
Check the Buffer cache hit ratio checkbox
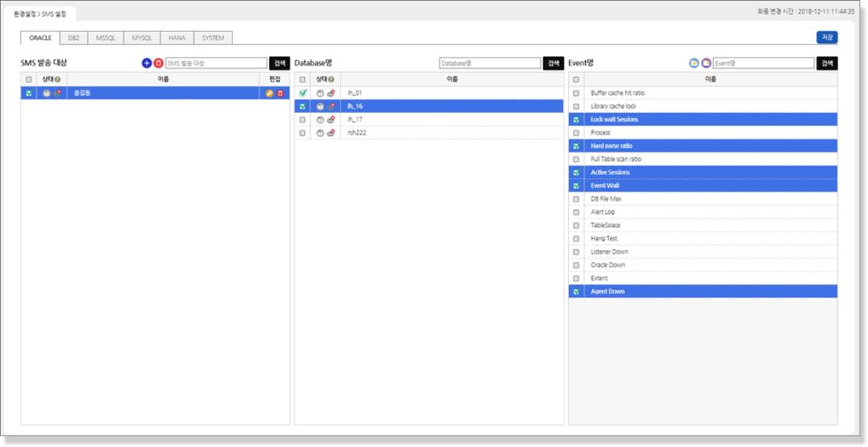coord(576,93)
